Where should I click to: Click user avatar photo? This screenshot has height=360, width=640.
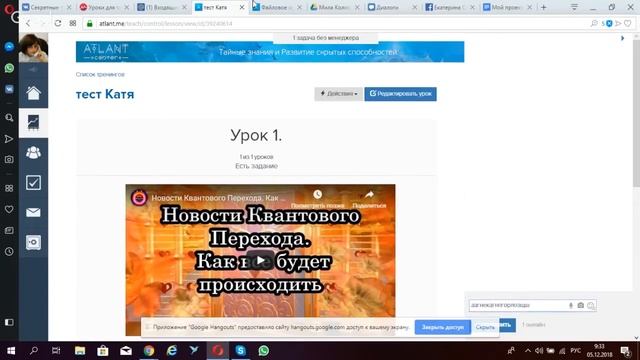pos(33,48)
